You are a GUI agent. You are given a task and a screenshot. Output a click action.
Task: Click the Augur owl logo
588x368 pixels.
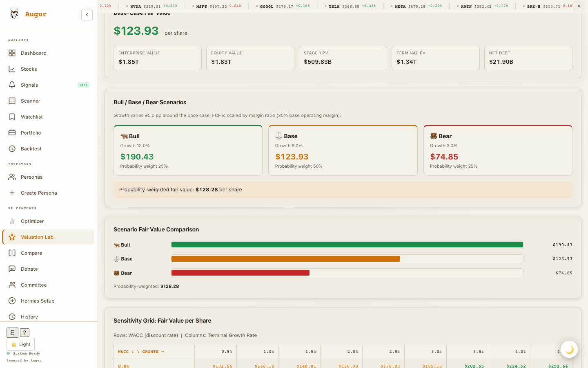(x=14, y=14)
